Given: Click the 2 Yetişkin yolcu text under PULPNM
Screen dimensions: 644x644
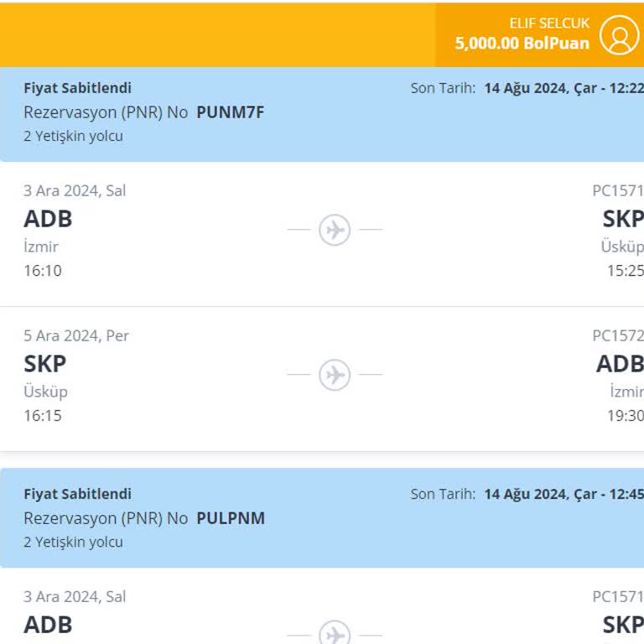Looking at the screenshot, I should click(73, 542).
